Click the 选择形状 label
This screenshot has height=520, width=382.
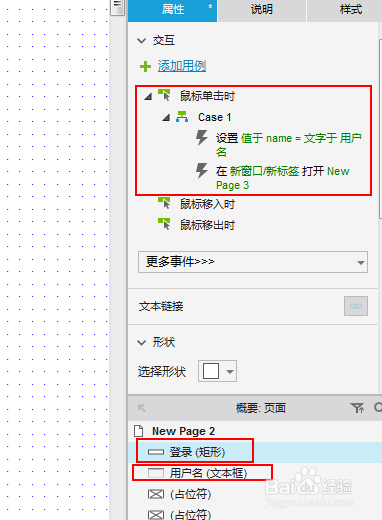coord(162,371)
